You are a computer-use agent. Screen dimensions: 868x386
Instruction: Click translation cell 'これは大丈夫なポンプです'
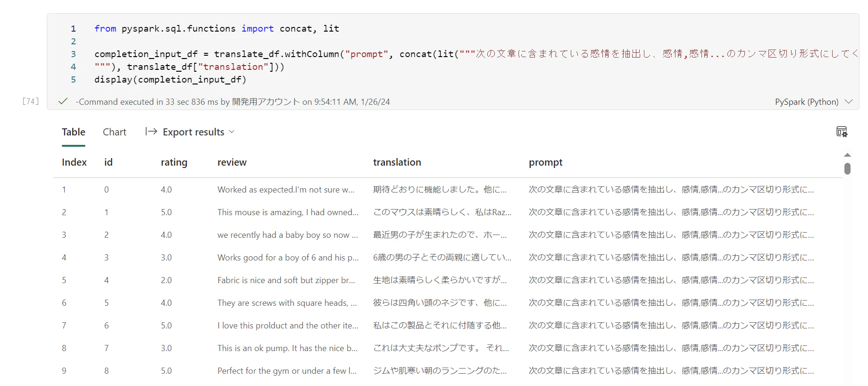click(441, 348)
